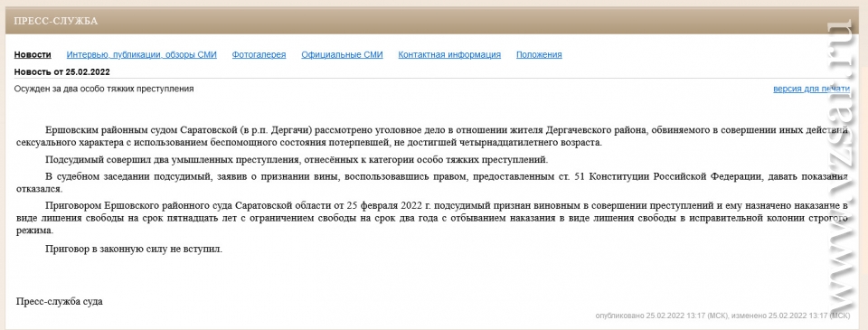
Task: Select the Официальные СМИ tab
Action: [342, 54]
